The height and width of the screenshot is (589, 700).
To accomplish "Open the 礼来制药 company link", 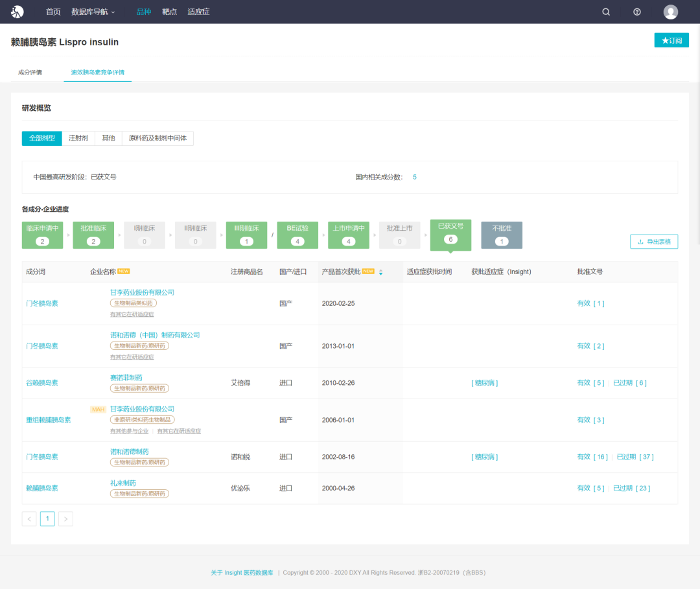I will (x=123, y=483).
